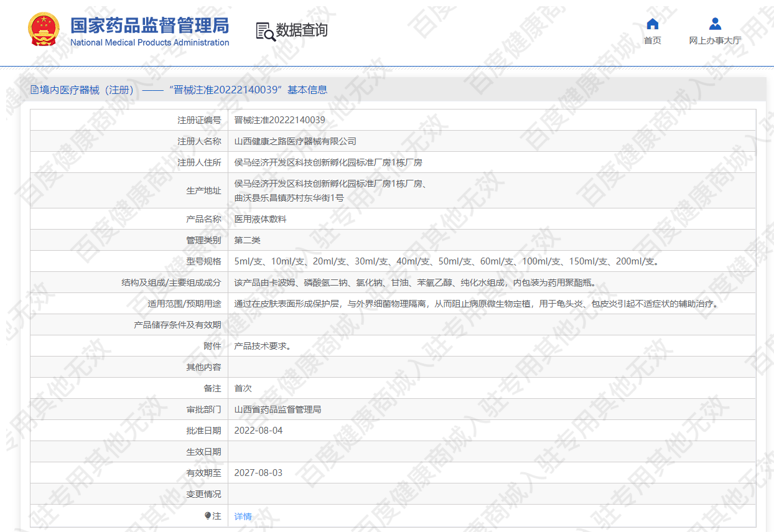The width and height of the screenshot is (774, 532).
Task: Click the document icon before 境内医疗器械
Action: pos(34,90)
